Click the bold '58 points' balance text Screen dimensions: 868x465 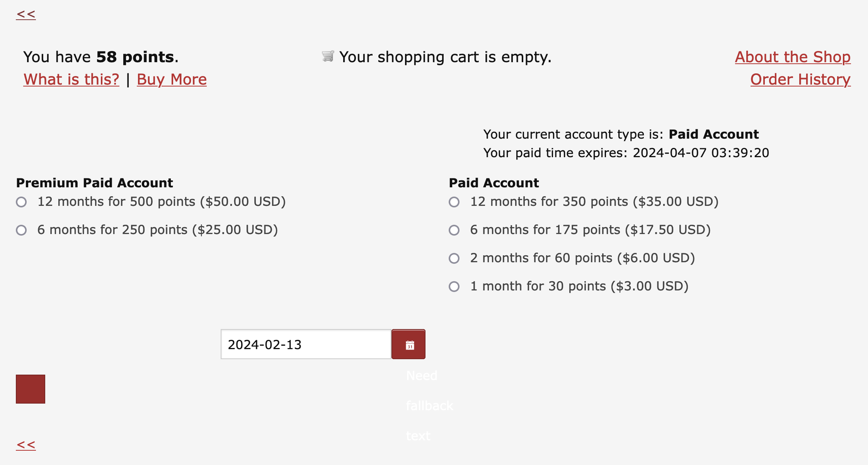pos(135,57)
